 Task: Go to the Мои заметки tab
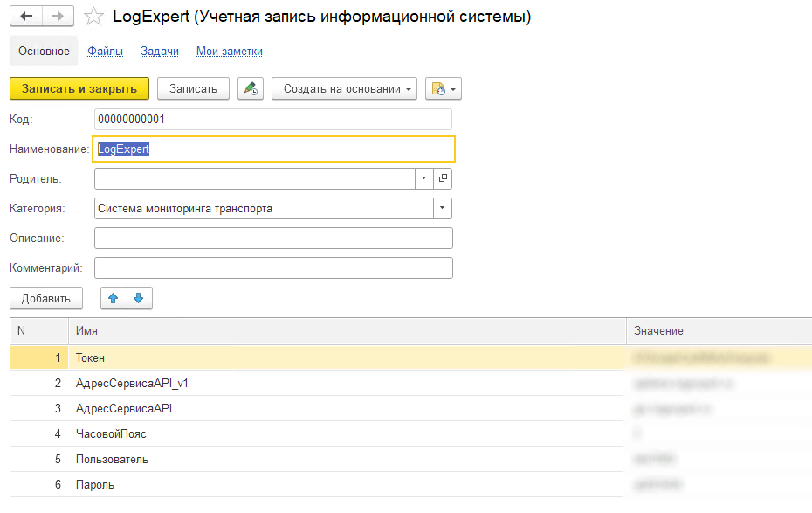click(229, 52)
